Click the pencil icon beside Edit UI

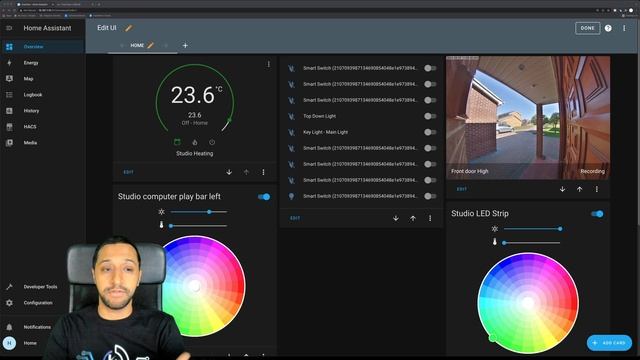coord(129,28)
